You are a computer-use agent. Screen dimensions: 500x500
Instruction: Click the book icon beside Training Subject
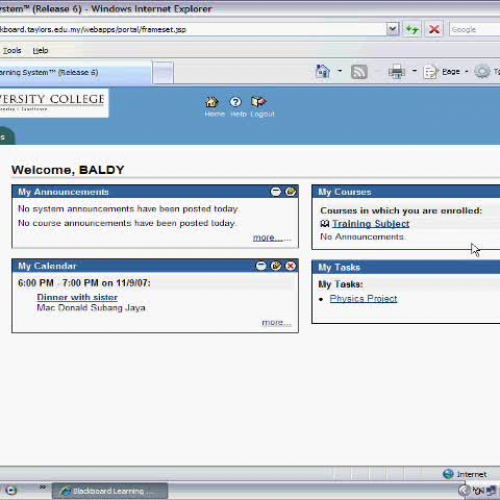click(324, 224)
